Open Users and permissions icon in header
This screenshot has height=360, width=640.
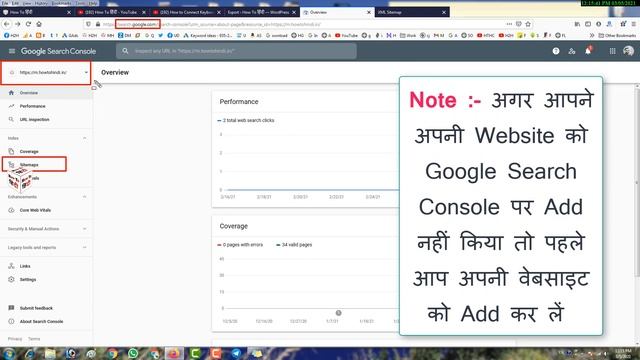tap(572, 51)
